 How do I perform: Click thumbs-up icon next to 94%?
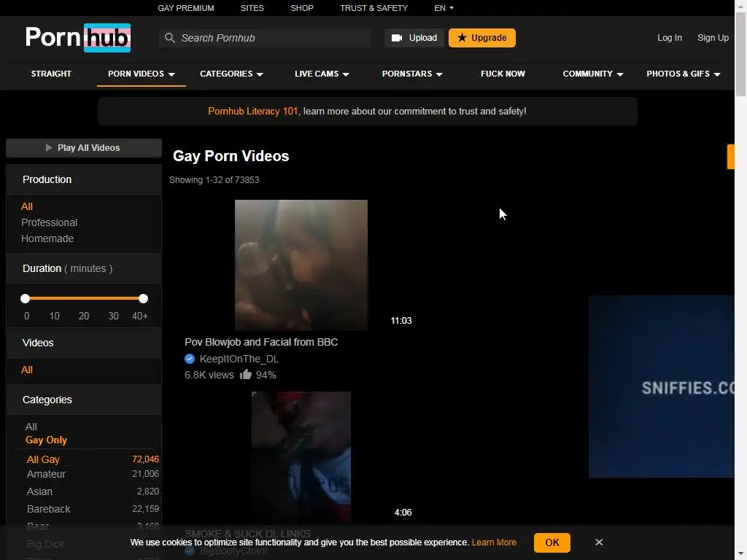coord(246,374)
